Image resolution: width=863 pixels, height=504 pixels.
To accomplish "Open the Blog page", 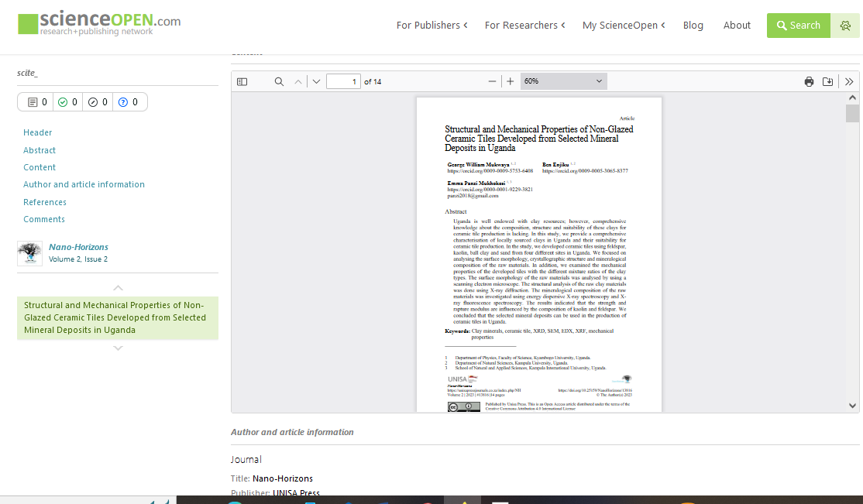I will click(x=693, y=26).
